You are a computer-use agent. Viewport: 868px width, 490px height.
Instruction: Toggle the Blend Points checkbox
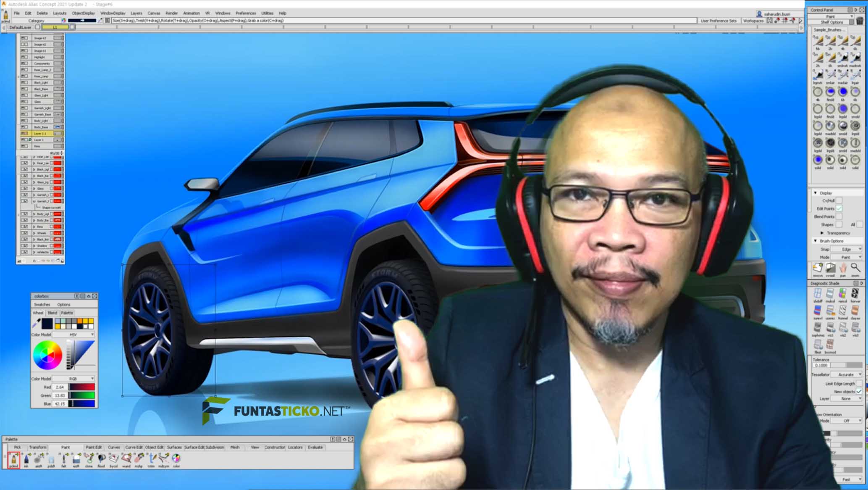[x=839, y=216]
